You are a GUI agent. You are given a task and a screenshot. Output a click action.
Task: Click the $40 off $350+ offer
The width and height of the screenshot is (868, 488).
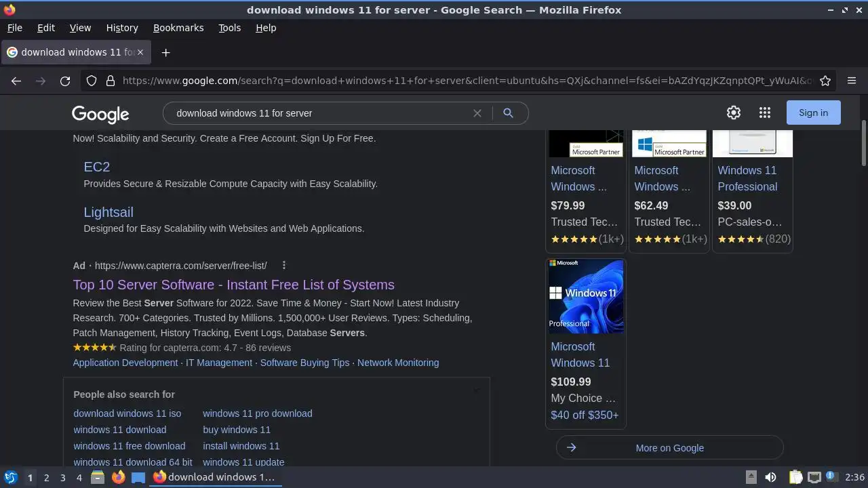pos(585,415)
